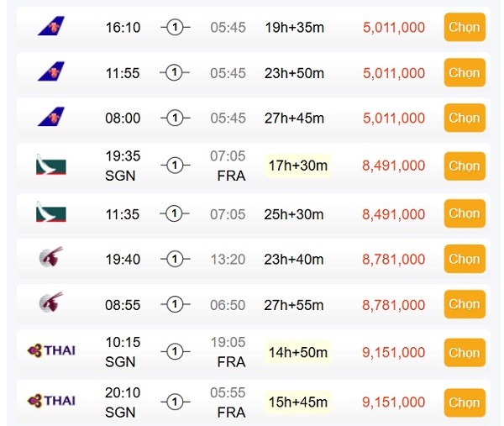The height and width of the screenshot is (426, 504).
Task: Click the Thai Airways logo on the 20:10 flight
Action: pos(51,400)
